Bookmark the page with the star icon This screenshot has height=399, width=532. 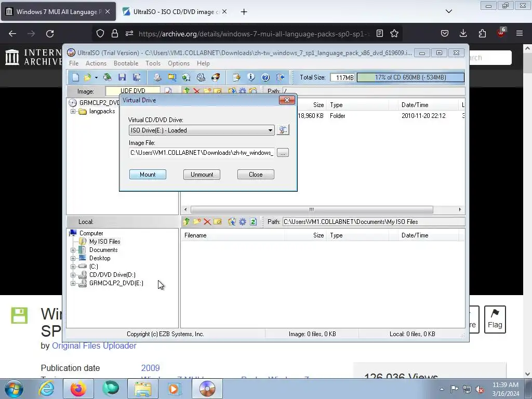coord(394,33)
